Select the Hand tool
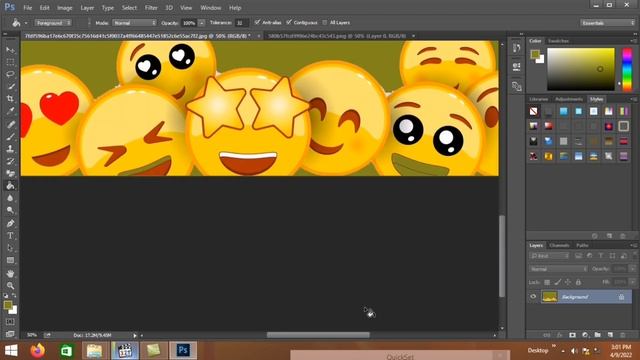Screen dimensions: 640x360 [10, 273]
